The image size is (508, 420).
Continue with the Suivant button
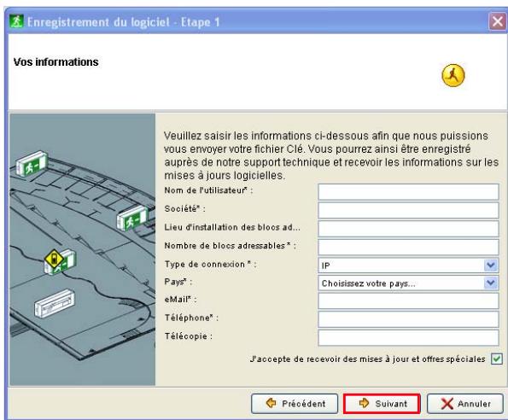click(x=382, y=404)
